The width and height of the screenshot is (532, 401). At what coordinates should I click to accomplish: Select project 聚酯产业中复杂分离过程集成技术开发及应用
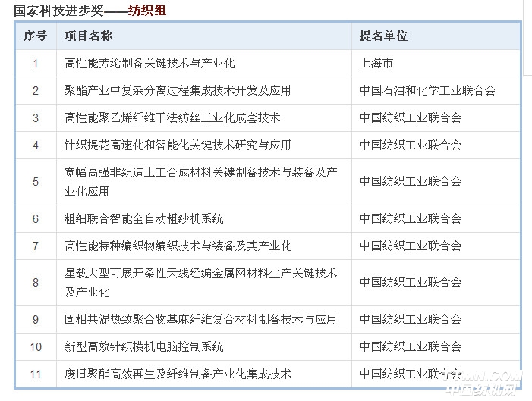(178, 91)
